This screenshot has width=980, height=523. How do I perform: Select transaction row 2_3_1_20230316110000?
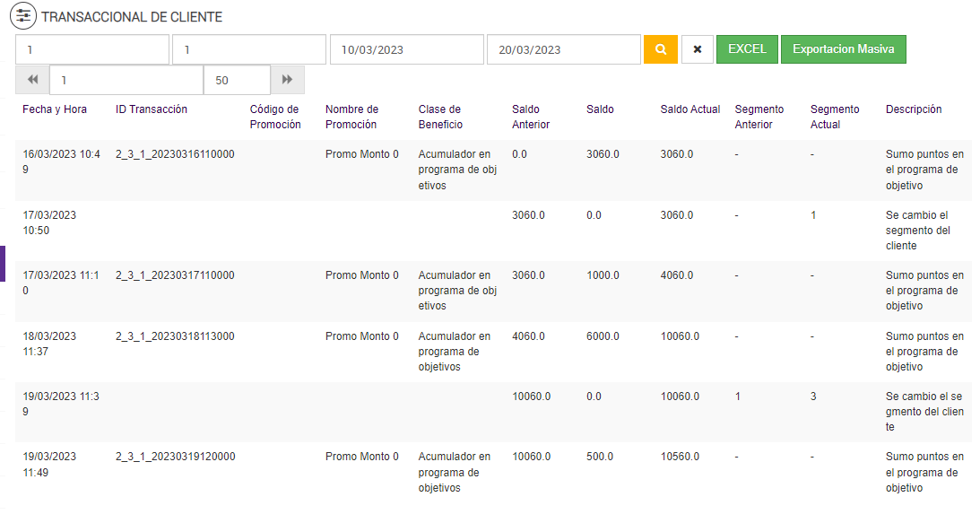(x=175, y=154)
